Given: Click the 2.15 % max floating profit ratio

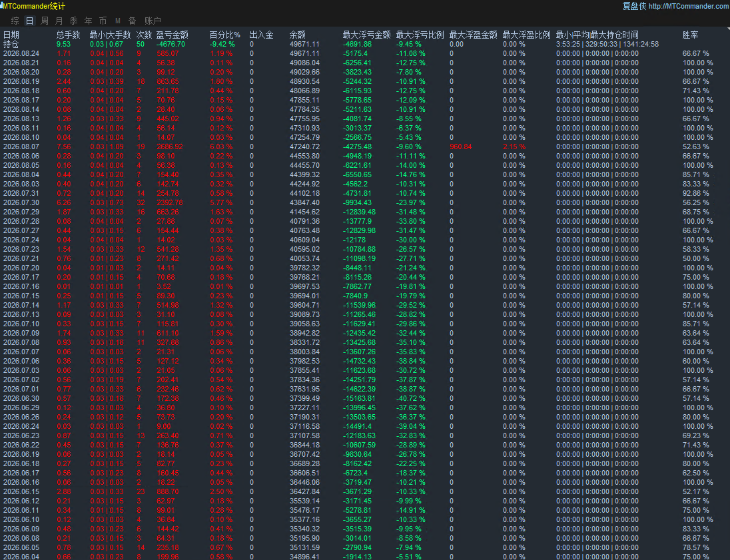Looking at the screenshot, I should pos(514,146).
